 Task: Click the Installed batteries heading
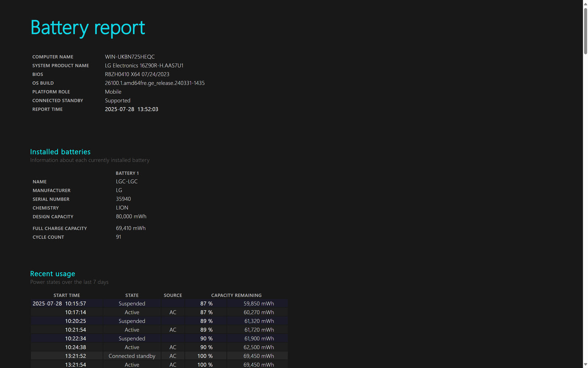pyautogui.click(x=60, y=152)
